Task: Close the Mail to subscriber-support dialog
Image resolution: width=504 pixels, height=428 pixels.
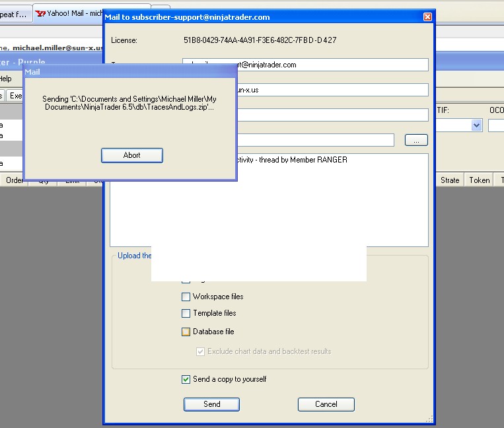Action: point(427,17)
